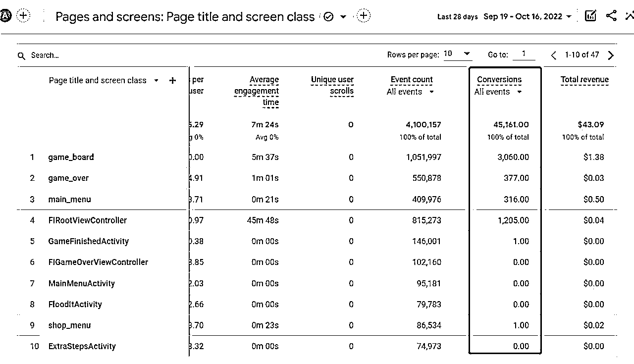The height and width of the screenshot is (364, 634).
Task: Sort by Conversions column header
Action: point(499,80)
